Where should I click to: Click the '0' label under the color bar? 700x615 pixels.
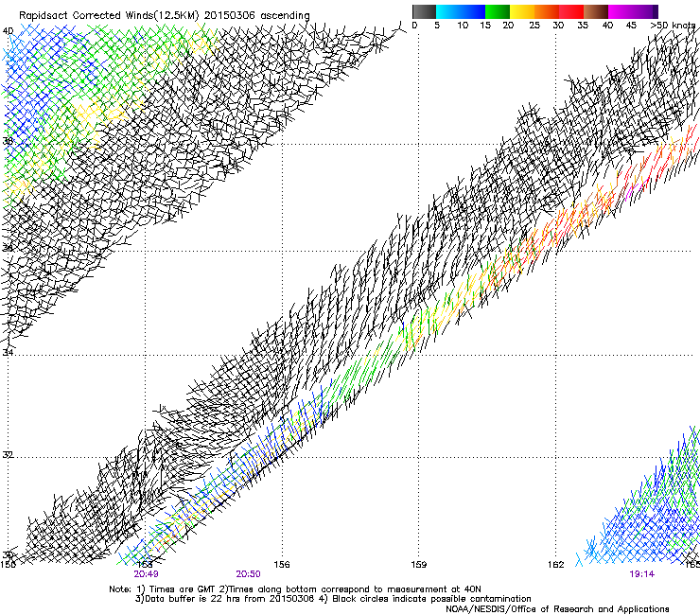[414, 25]
